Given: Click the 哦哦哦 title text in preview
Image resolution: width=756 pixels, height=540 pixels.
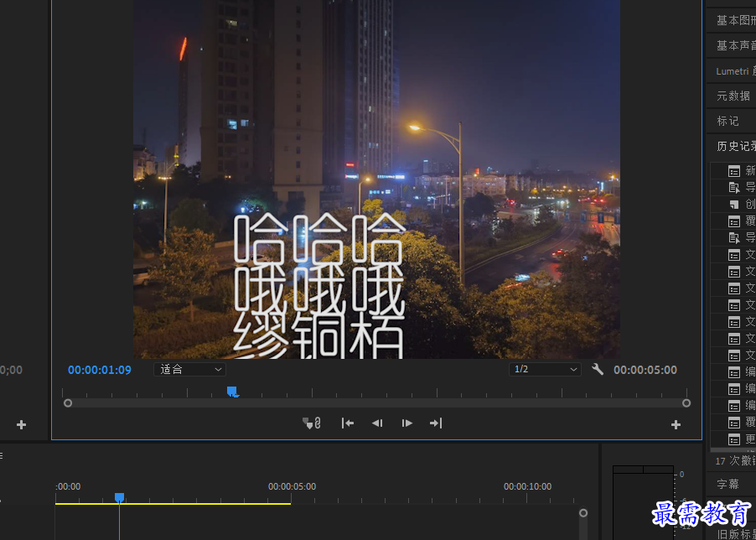Looking at the screenshot, I should (319, 288).
